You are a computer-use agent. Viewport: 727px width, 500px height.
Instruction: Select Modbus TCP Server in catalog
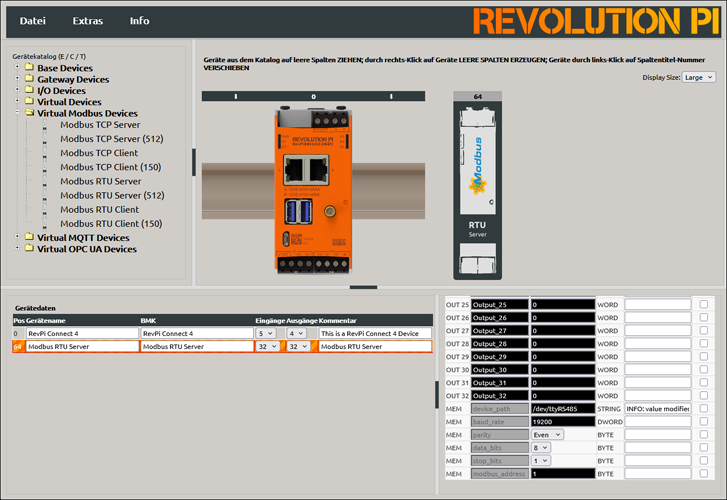coord(100,125)
